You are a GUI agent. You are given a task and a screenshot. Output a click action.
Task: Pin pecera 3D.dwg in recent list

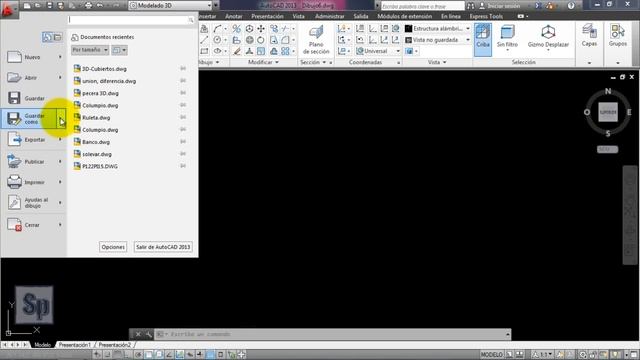tap(183, 93)
